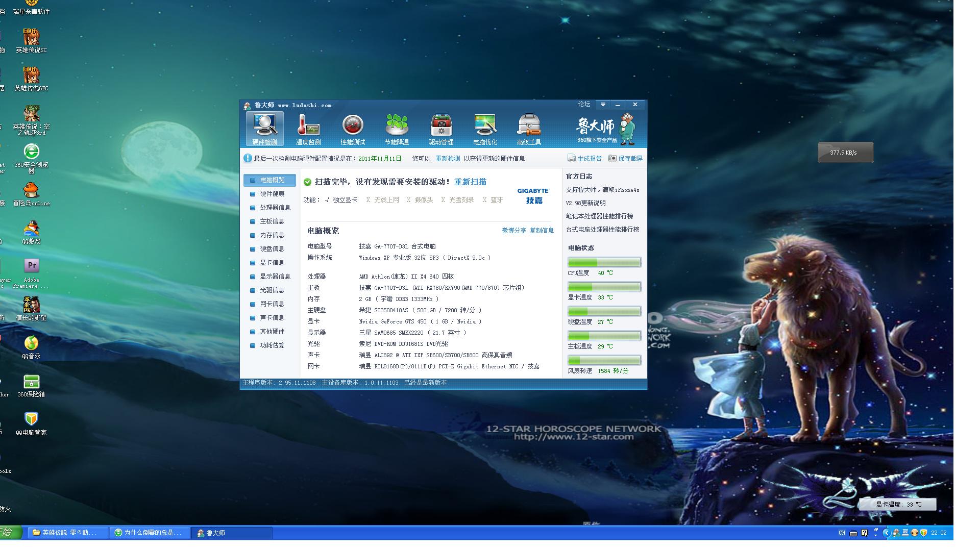Open 英雄传说空之轨迹3rd desktop icon
Screen dimensions: 980x551
31,120
